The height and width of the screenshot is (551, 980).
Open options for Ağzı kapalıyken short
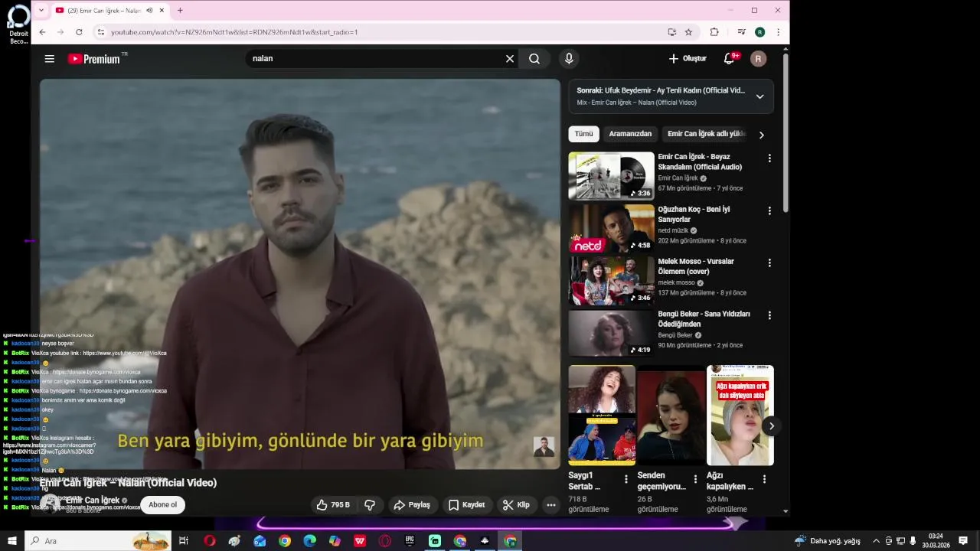(x=764, y=479)
